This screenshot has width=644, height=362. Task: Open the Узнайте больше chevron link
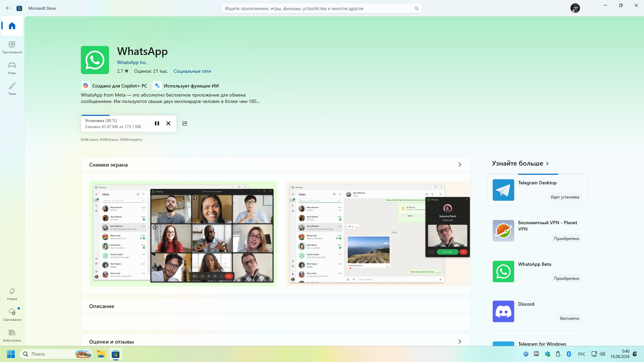[547, 164]
